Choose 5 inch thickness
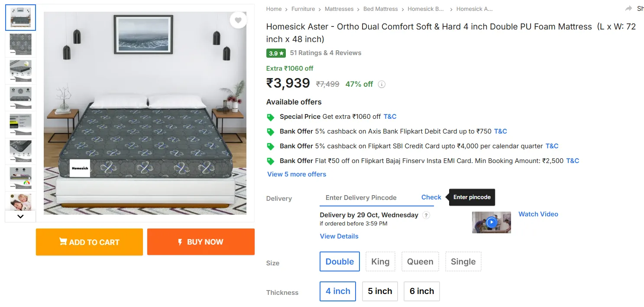 click(380, 291)
